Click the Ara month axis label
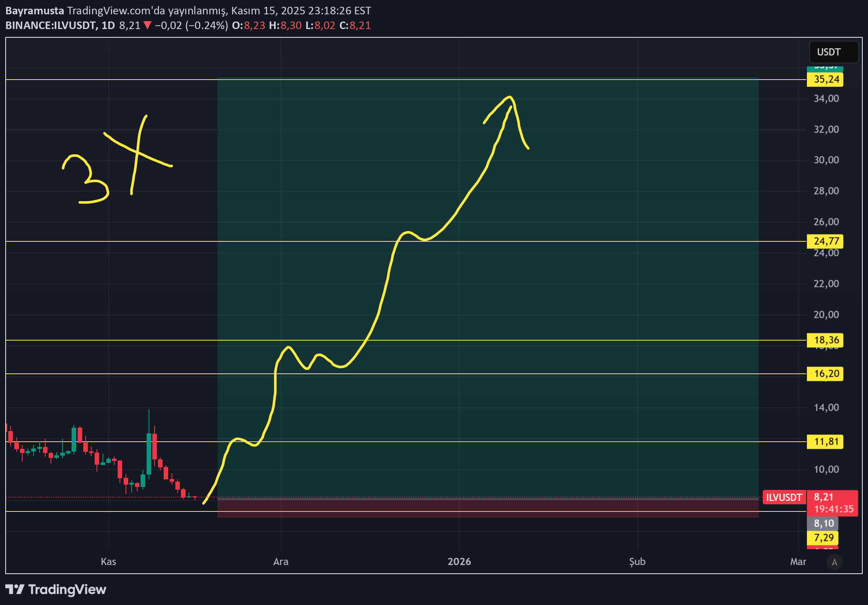 pyautogui.click(x=281, y=562)
